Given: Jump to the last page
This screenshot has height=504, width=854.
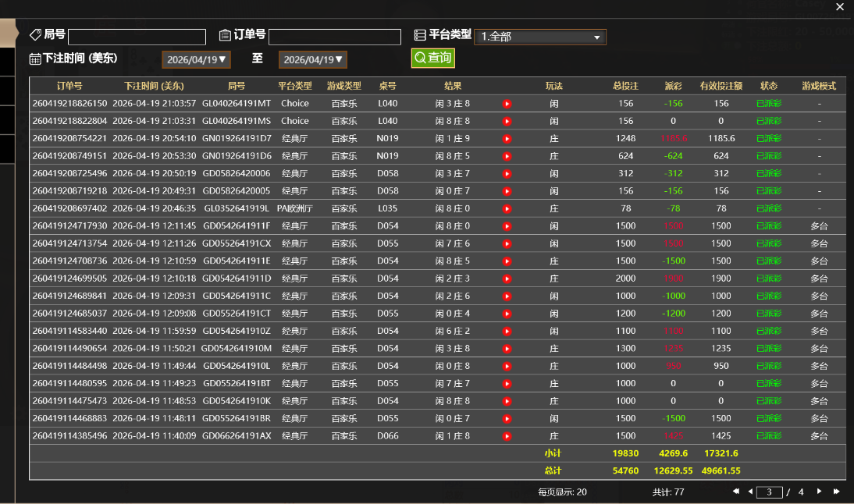Looking at the screenshot, I should pyautogui.click(x=837, y=492).
